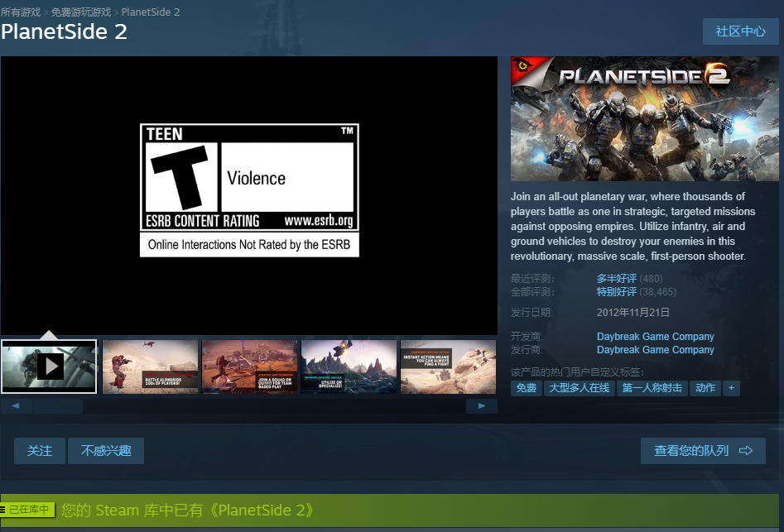Click the right arrow of the media strip
784x532 pixels.
(x=482, y=406)
